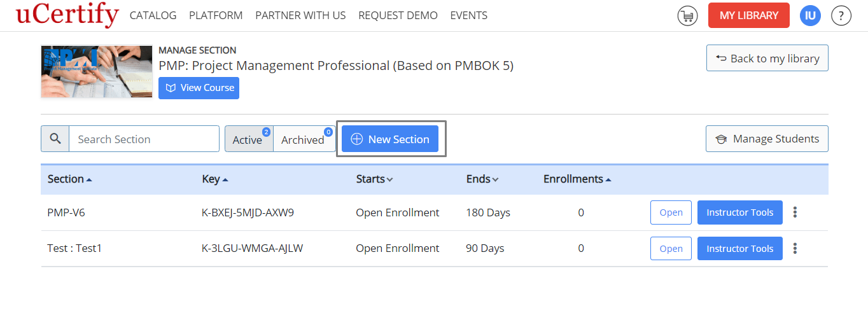
Task: Click Open Enrollment in PMP-V6 row
Action: [398, 212]
